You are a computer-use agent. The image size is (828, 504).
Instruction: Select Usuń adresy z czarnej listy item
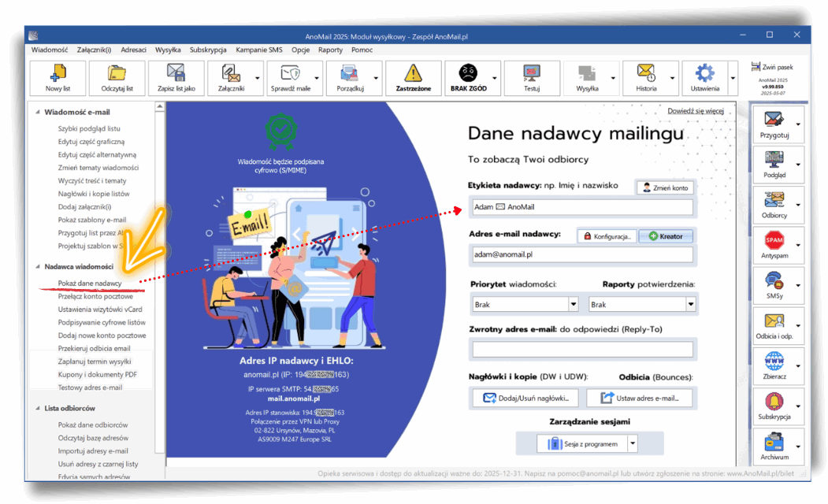coord(98,464)
